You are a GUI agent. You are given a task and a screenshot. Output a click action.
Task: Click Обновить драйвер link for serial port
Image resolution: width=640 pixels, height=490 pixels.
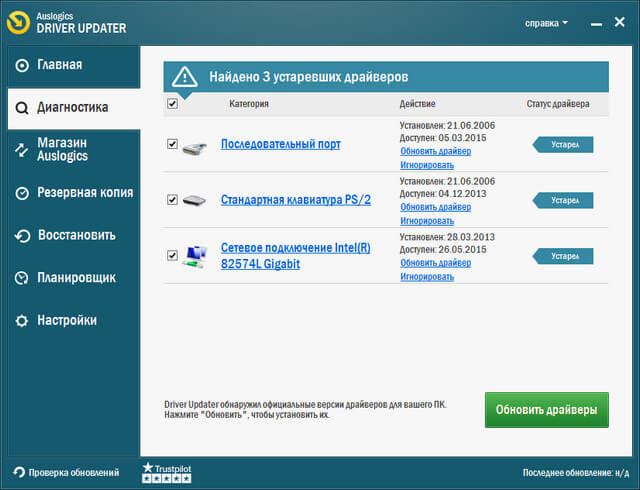click(x=435, y=151)
